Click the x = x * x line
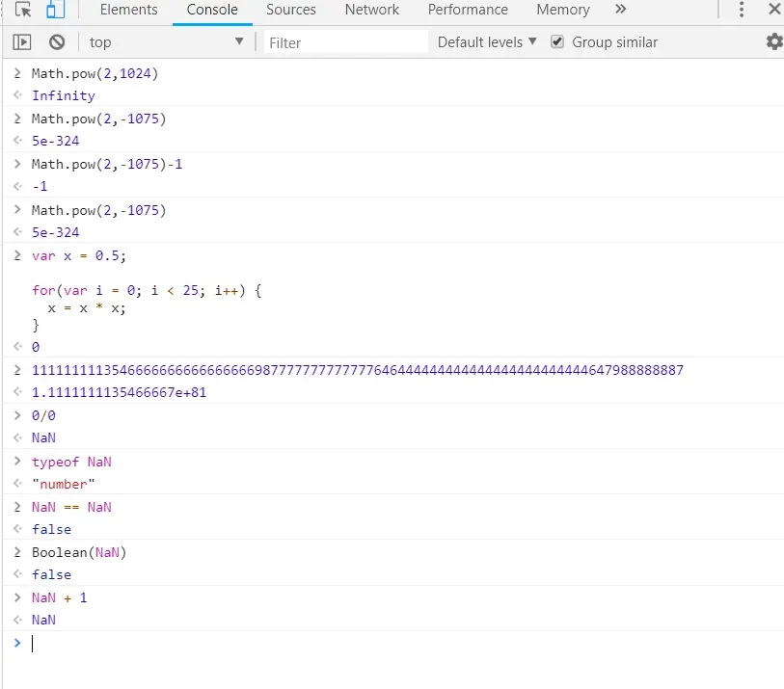Image resolution: width=784 pixels, height=689 pixels. pos(87,308)
